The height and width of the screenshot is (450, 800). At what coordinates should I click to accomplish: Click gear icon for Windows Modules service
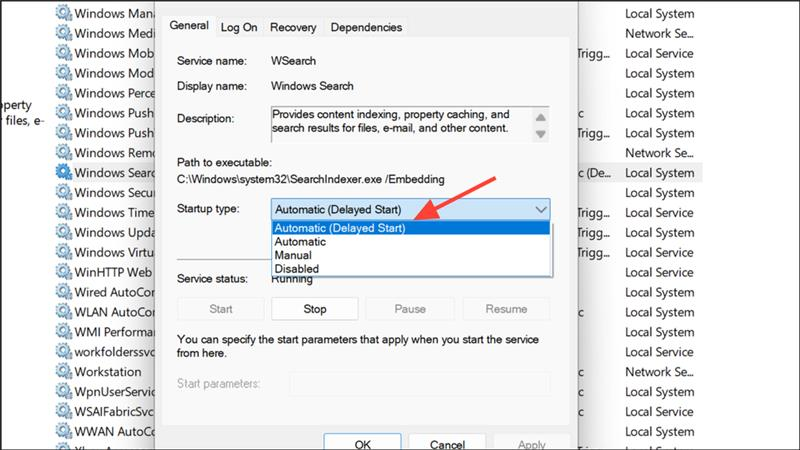[x=64, y=72]
